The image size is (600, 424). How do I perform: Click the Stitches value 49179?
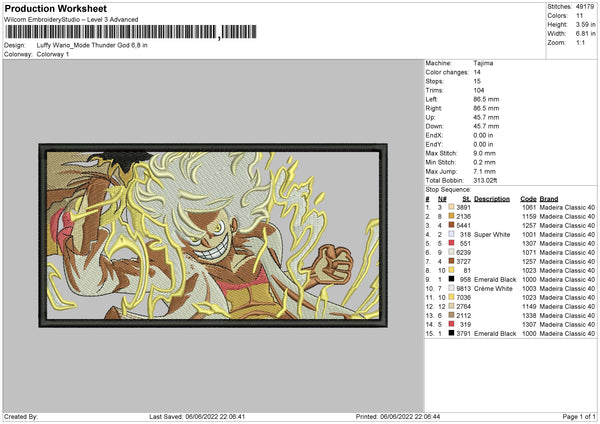(x=585, y=7)
